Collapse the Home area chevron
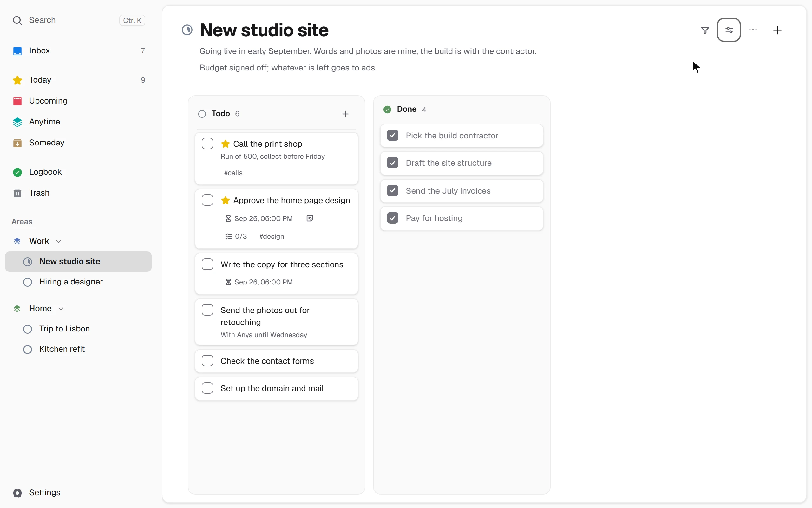Image resolution: width=812 pixels, height=508 pixels. tap(61, 309)
